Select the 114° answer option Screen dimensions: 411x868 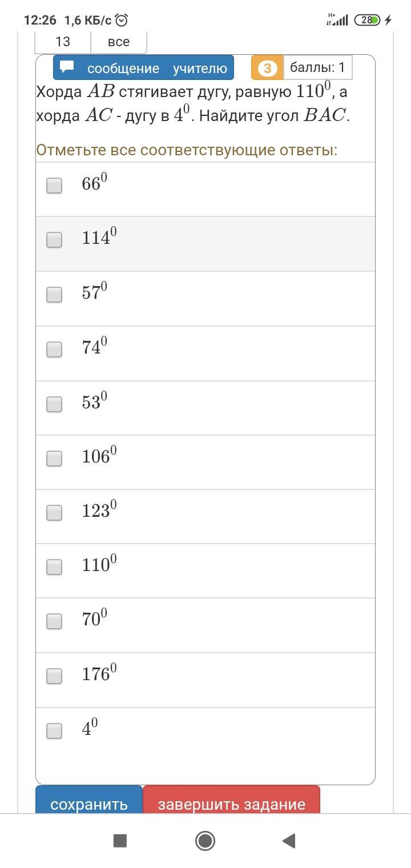point(54,240)
